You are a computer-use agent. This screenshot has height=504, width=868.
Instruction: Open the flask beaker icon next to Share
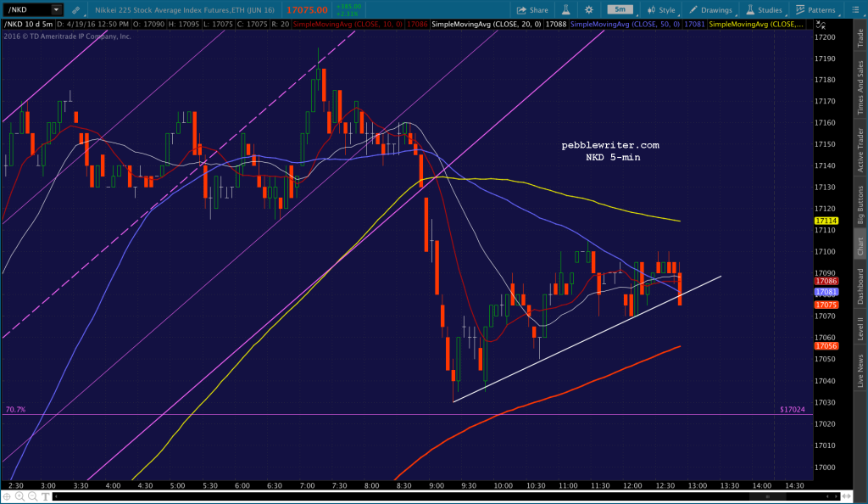click(x=565, y=9)
